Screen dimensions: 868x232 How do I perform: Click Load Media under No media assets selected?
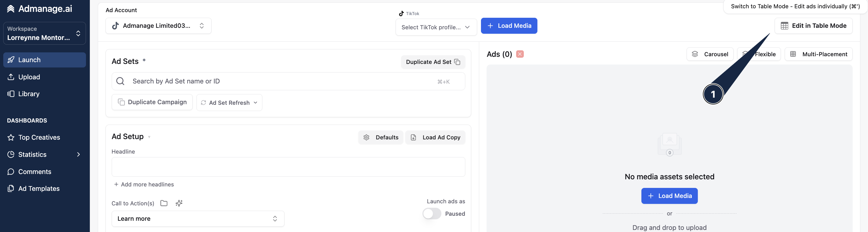click(x=669, y=196)
